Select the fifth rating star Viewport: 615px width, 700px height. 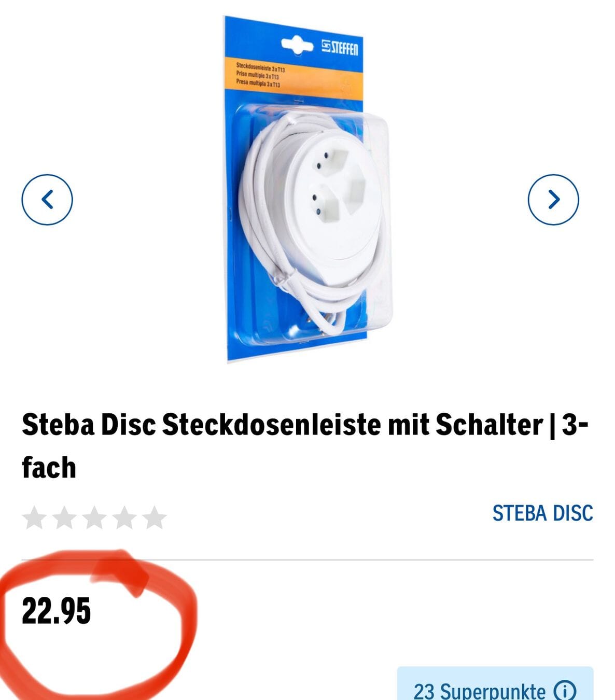coord(155,517)
